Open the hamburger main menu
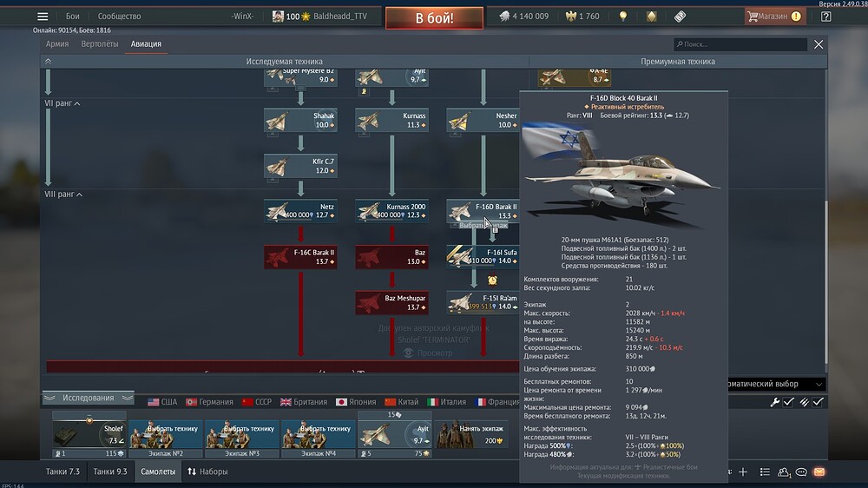The image size is (868, 488). tap(43, 16)
